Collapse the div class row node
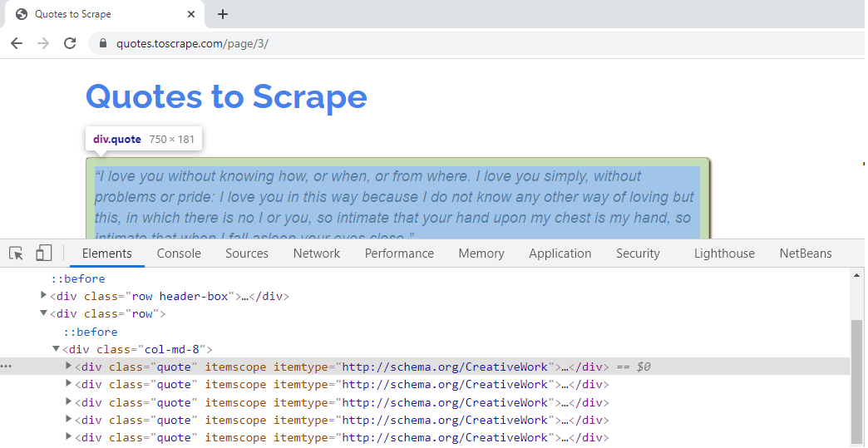Image resolution: width=868 pixels, height=448 pixels. (x=44, y=313)
